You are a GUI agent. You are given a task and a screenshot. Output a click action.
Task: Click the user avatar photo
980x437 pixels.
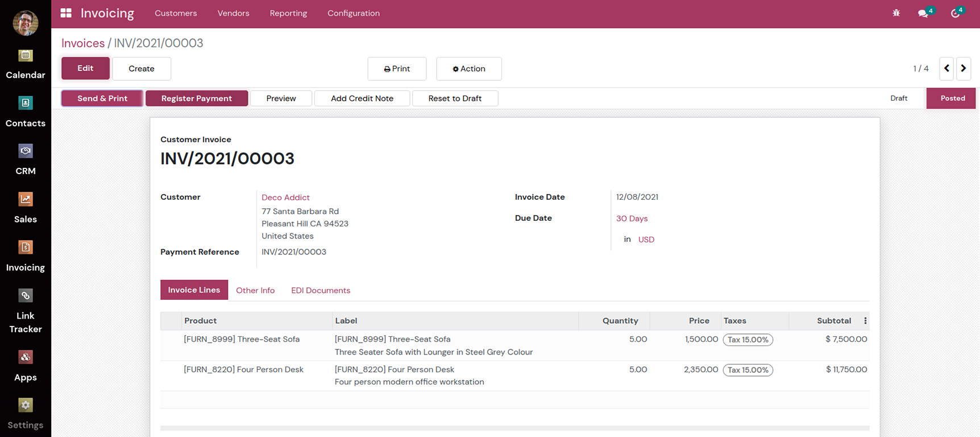click(x=26, y=23)
